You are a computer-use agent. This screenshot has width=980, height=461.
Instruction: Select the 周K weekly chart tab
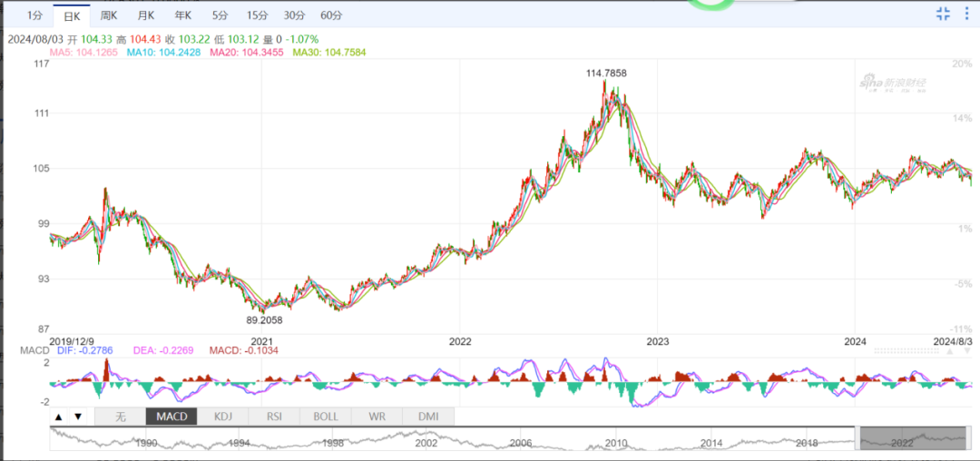tap(108, 15)
